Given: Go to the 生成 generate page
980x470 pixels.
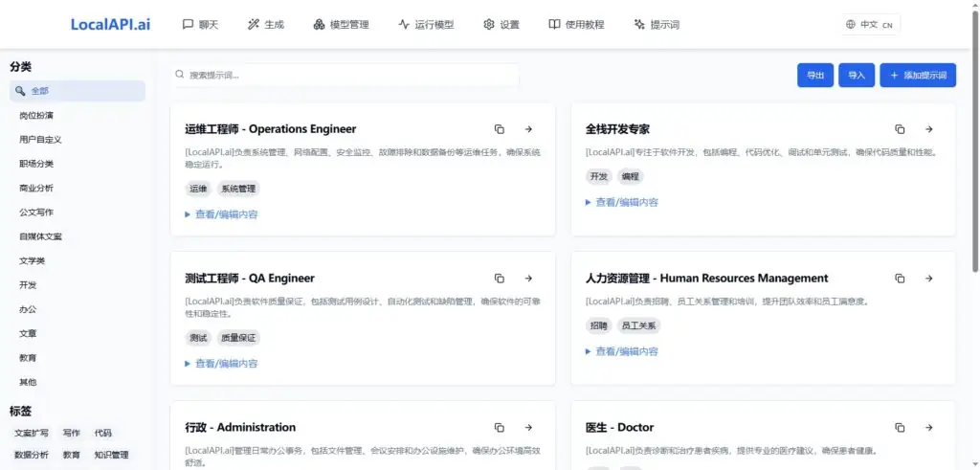Looking at the screenshot, I should 266,25.
